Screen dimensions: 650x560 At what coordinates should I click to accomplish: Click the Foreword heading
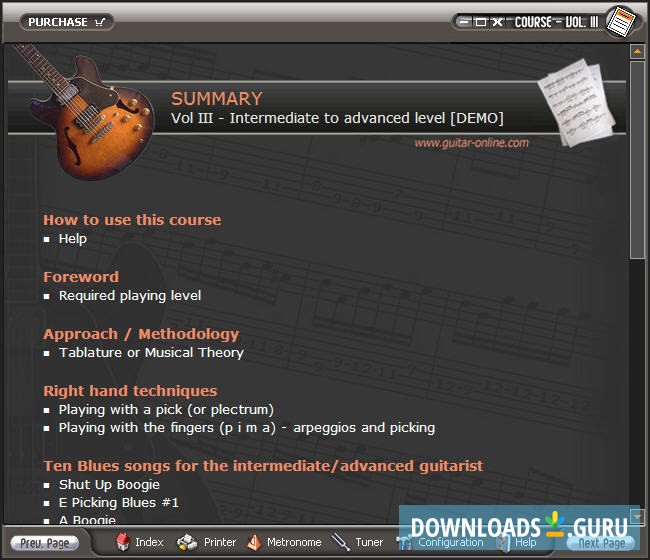tap(81, 276)
